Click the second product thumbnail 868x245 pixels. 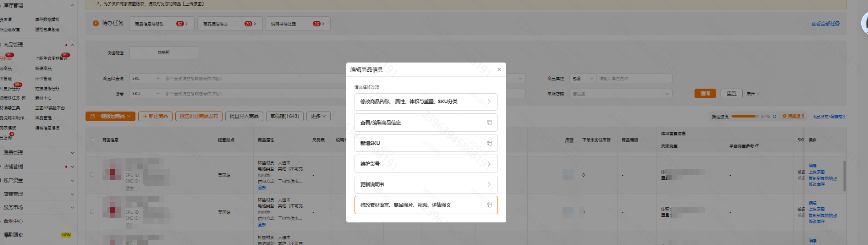(x=112, y=208)
